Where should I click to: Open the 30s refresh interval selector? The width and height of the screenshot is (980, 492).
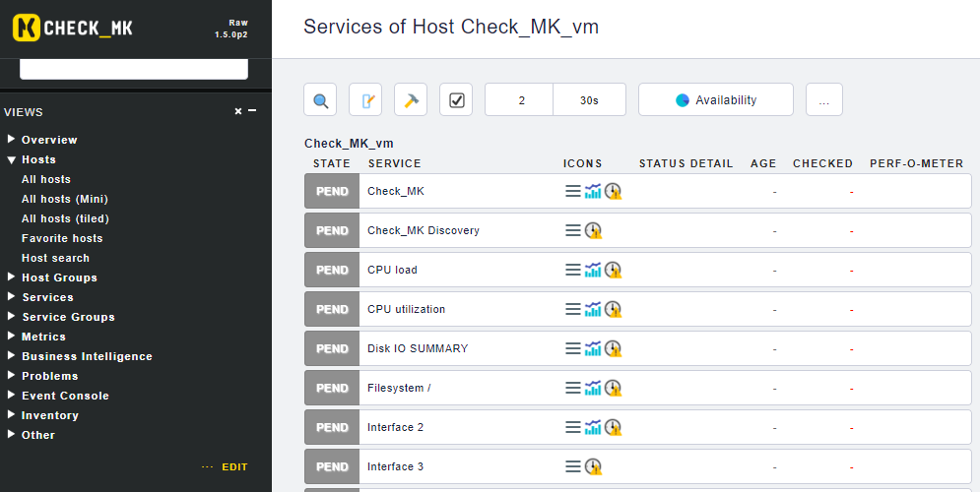tap(589, 99)
